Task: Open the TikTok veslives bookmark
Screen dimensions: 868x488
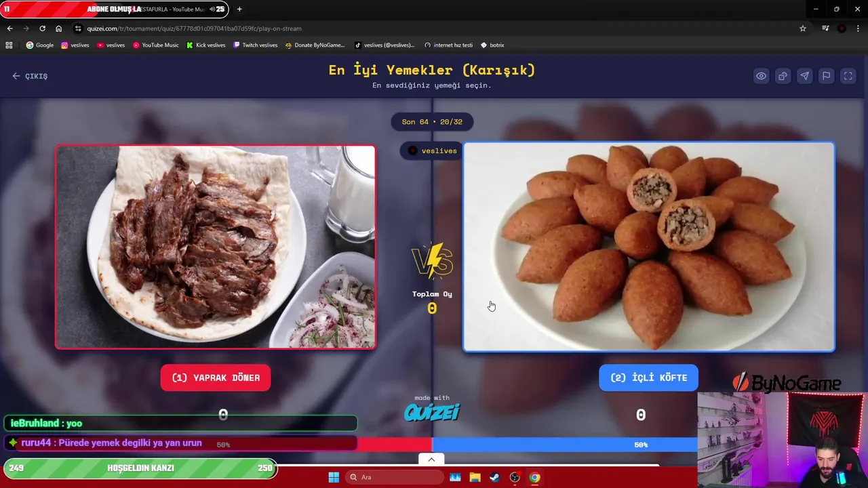Action: [x=384, y=45]
